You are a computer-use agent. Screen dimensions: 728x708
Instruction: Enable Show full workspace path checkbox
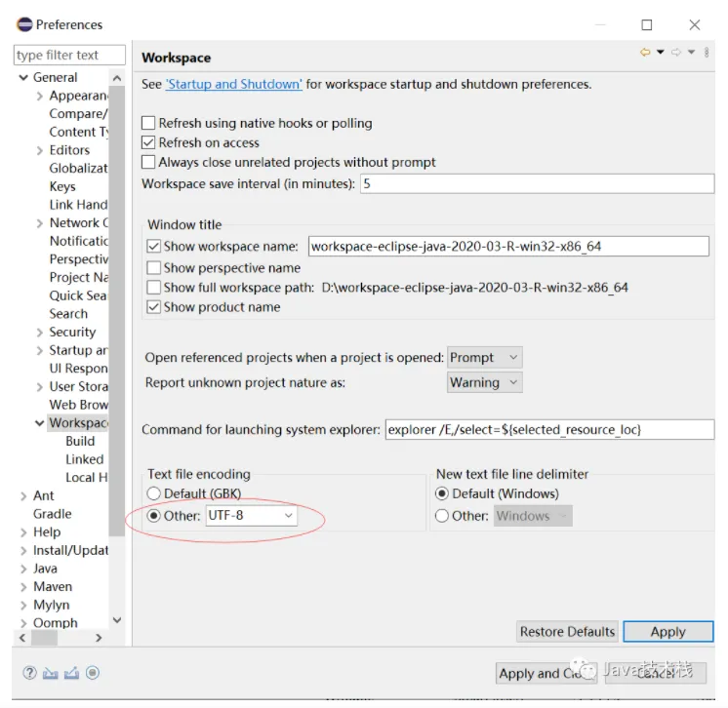point(153,287)
